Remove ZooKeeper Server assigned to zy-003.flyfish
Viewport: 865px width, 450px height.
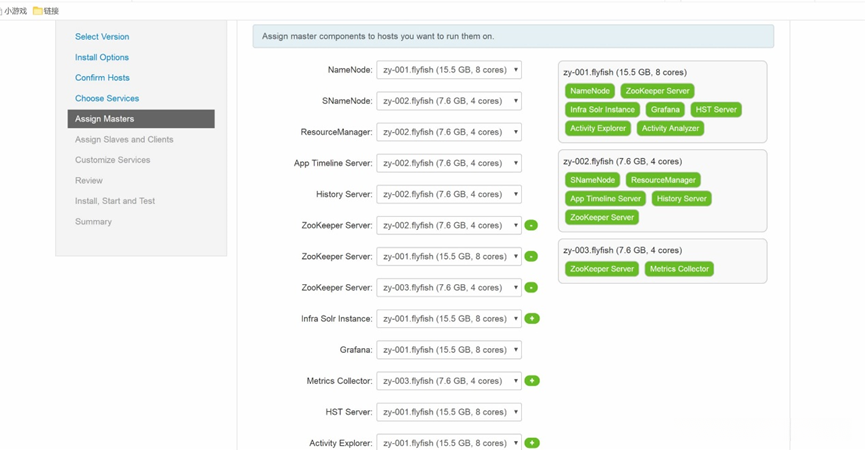531,288
